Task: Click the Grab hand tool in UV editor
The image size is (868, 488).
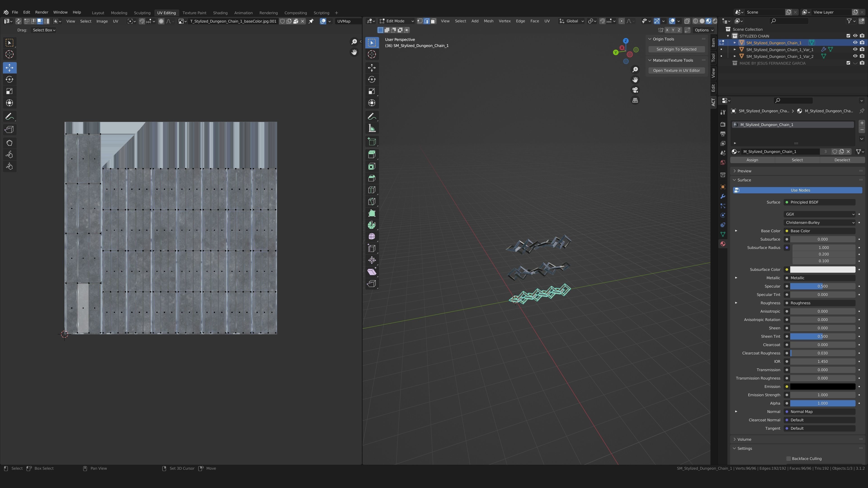Action: 9,143
